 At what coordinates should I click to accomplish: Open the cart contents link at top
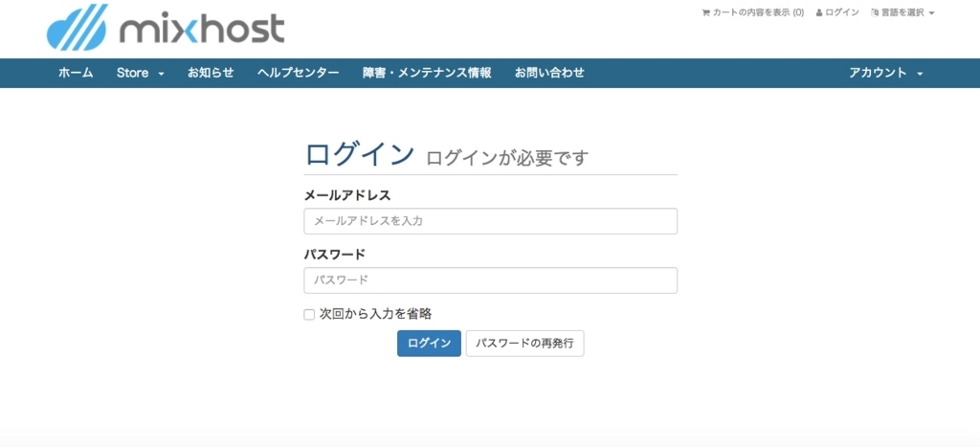[x=753, y=12]
